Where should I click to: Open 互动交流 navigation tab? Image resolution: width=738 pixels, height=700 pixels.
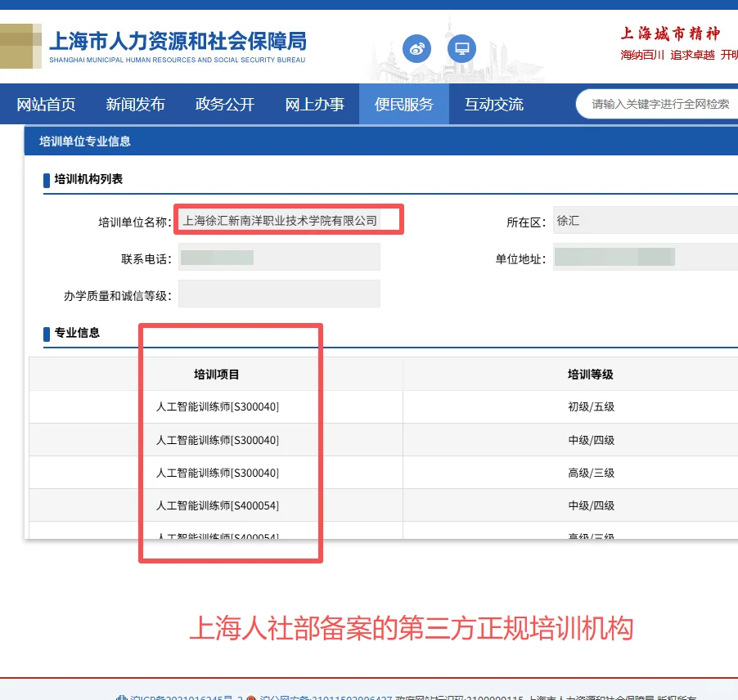493,104
